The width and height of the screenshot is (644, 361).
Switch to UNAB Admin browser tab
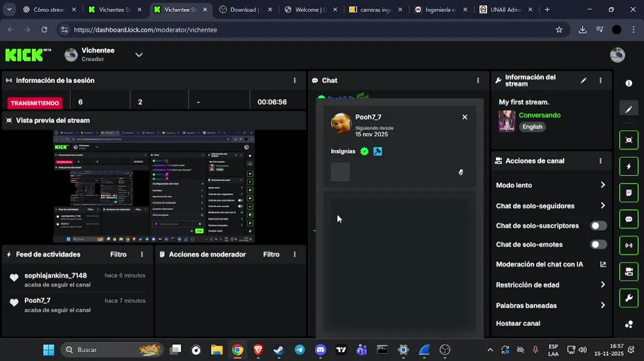tap(507, 10)
